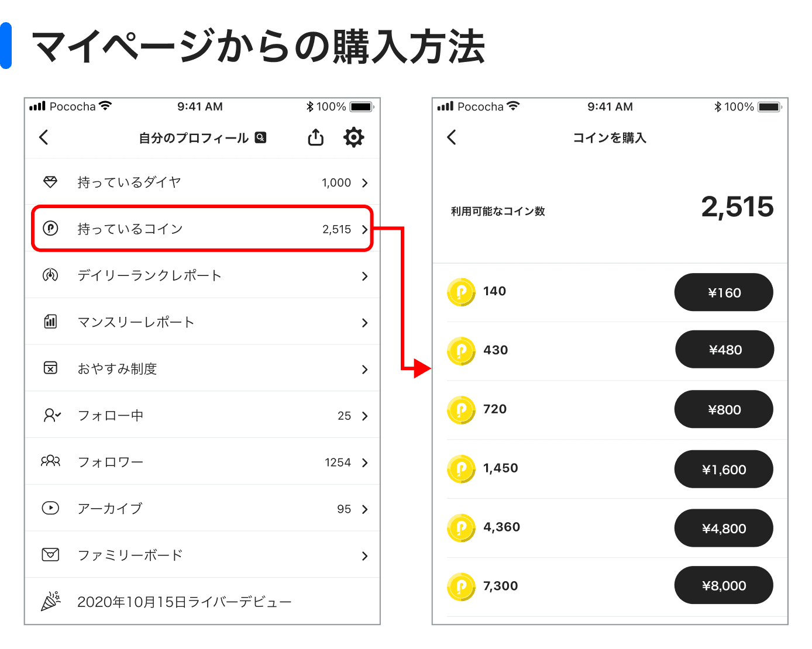812x649 pixels.
Task: Tap the group icon for フォロワー
Action: (51, 461)
